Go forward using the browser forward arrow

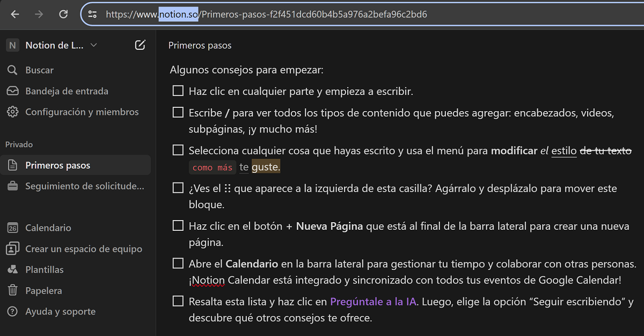(x=39, y=14)
